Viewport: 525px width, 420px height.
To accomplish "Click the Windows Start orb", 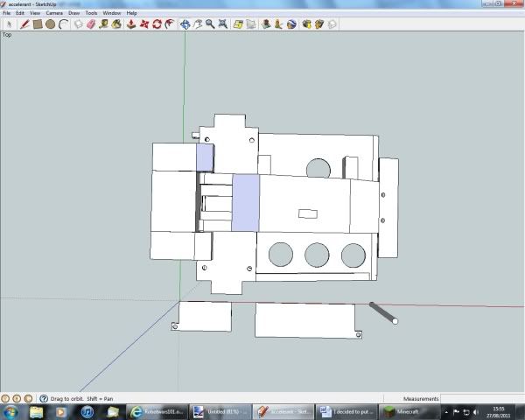I will tap(10, 411).
